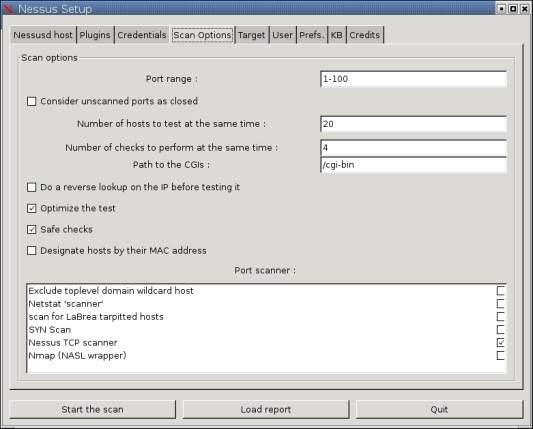Open the KB tab
The image size is (533, 429).
tap(337, 35)
